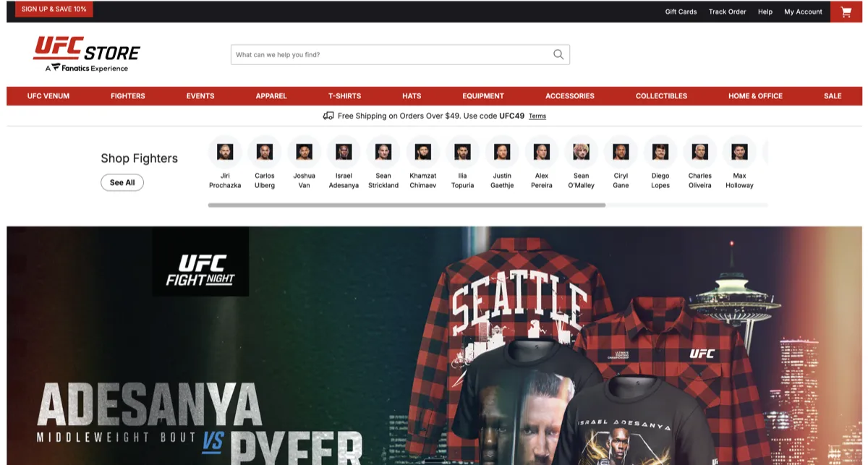Screen dimensions: 868x465
Task: Click the search magnifier icon
Action: tap(557, 54)
